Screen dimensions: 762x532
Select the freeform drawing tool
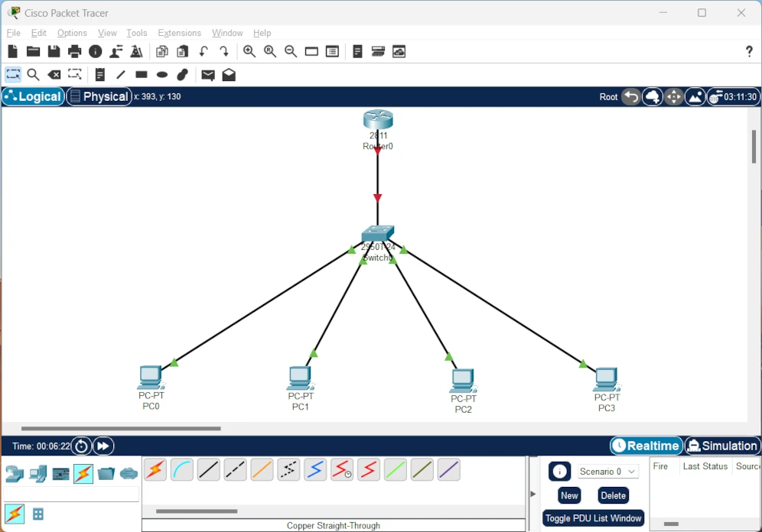point(183,75)
